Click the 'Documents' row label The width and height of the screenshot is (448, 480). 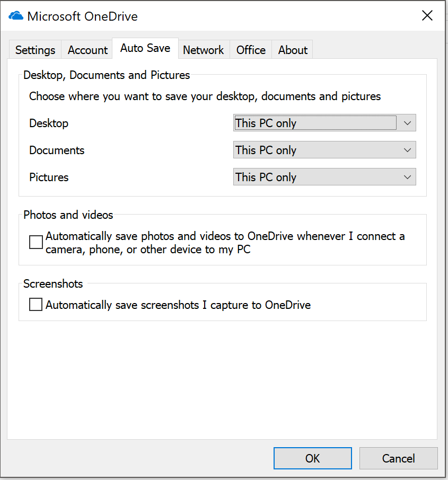[x=57, y=150]
